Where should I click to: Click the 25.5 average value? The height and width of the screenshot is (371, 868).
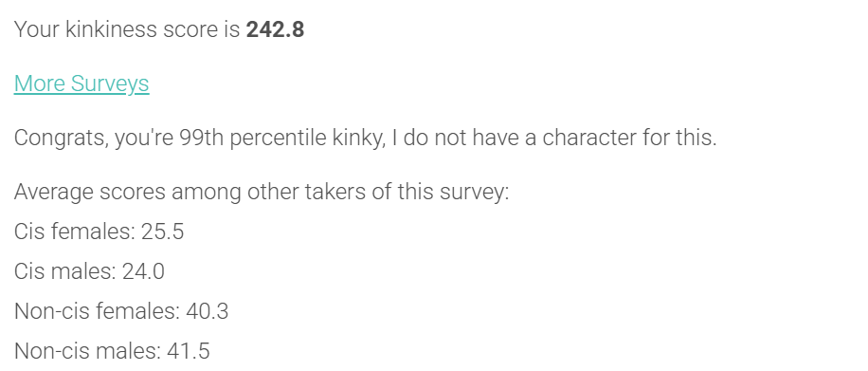[x=162, y=232]
